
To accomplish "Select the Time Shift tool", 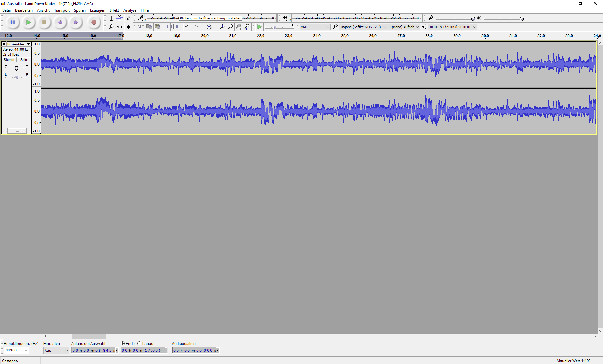I will pos(120,27).
